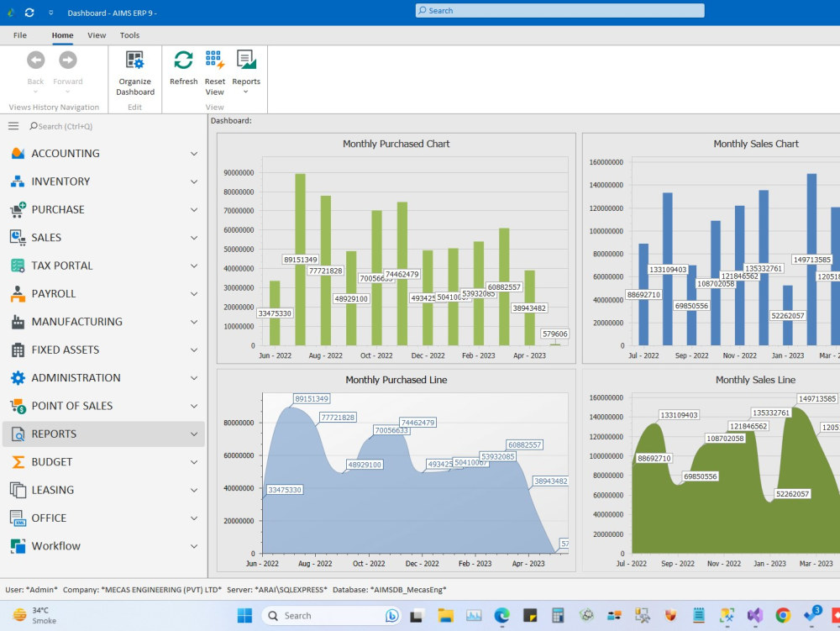Expand the BUDGET section chevron

tap(194, 462)
